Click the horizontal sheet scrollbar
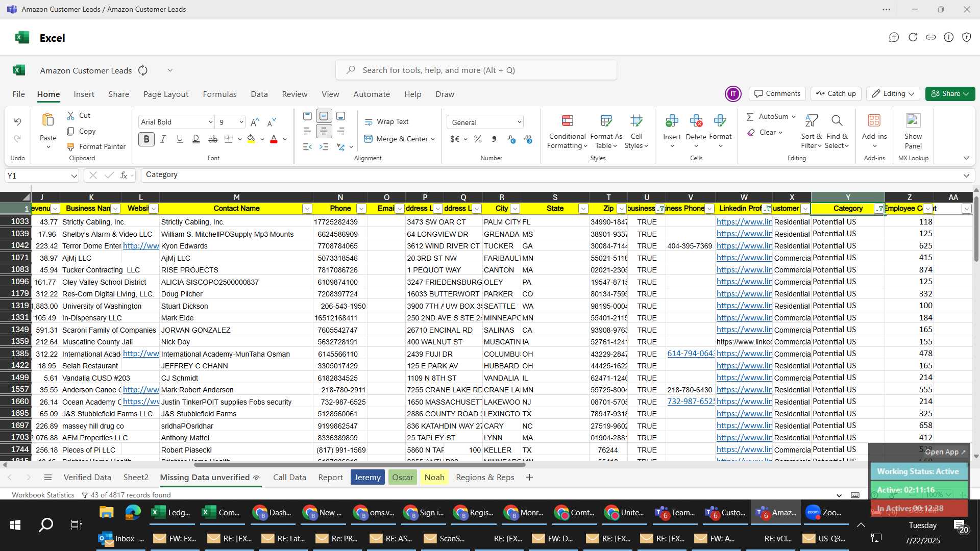The image size is (980, 551). 359,465
